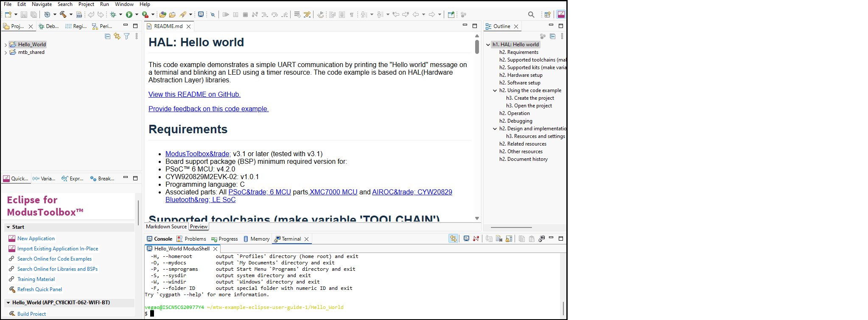868x320 pixels.
Task: Expand the Hello_World project tree node
Action: (x=6, y=45)
